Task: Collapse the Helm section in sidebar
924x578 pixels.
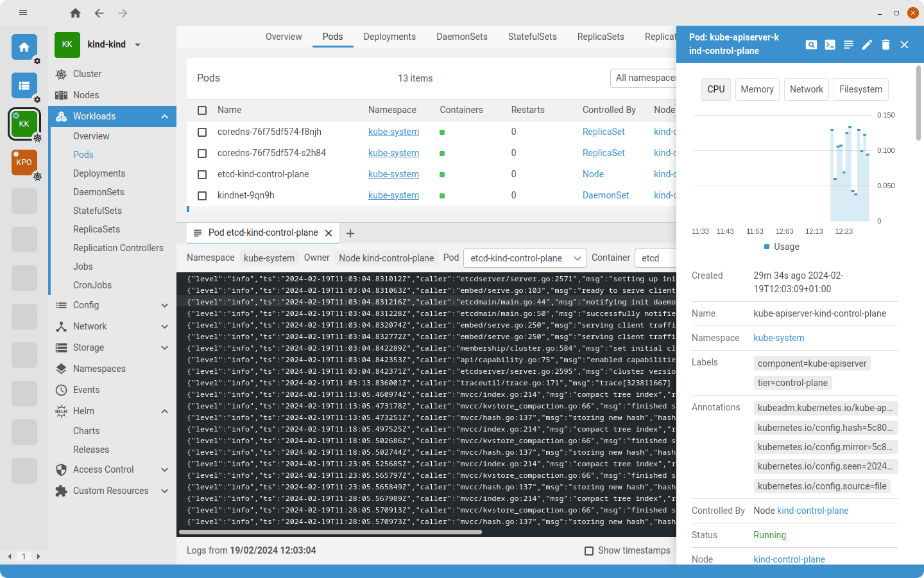Action: 164,411
